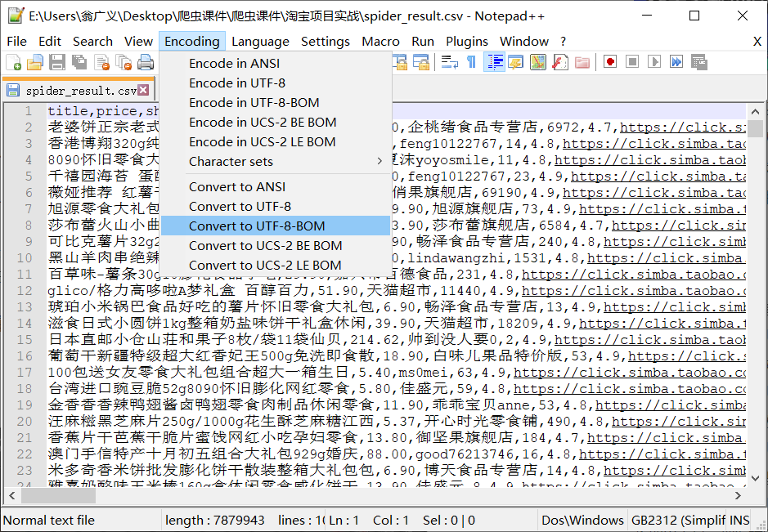Open the View menu
Viewport: 768px width, 532px height.
(138, 42)
